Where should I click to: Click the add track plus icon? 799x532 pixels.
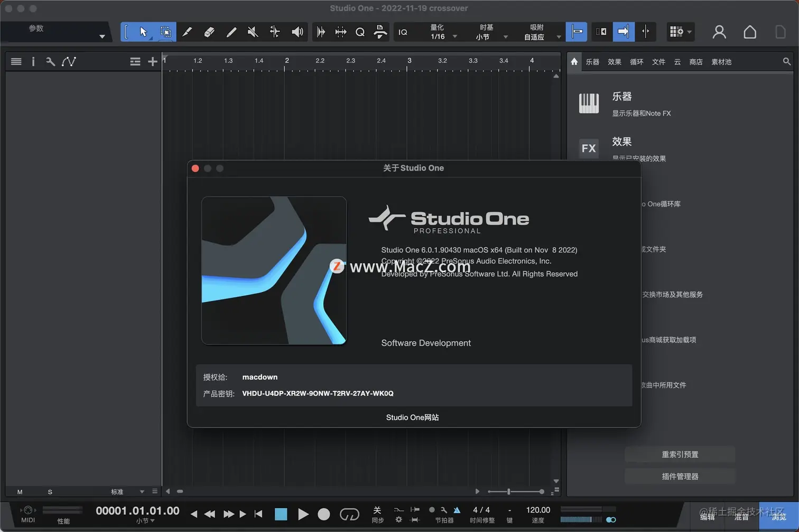coord(153,62)
